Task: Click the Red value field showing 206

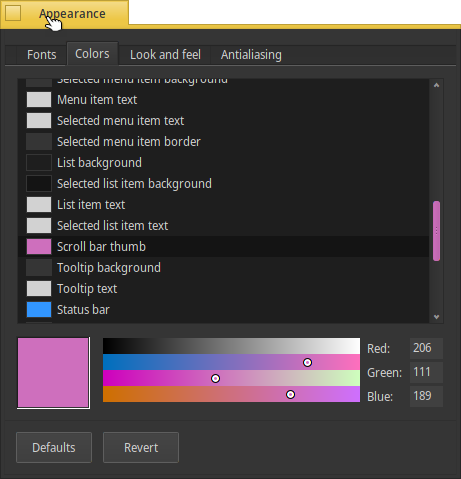Action: (426, 348)
